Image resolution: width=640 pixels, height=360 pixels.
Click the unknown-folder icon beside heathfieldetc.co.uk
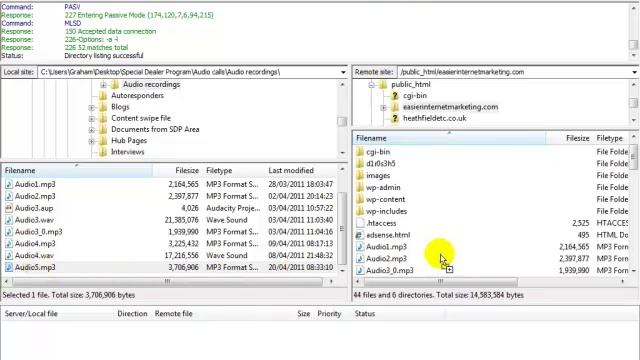point(395,118)
